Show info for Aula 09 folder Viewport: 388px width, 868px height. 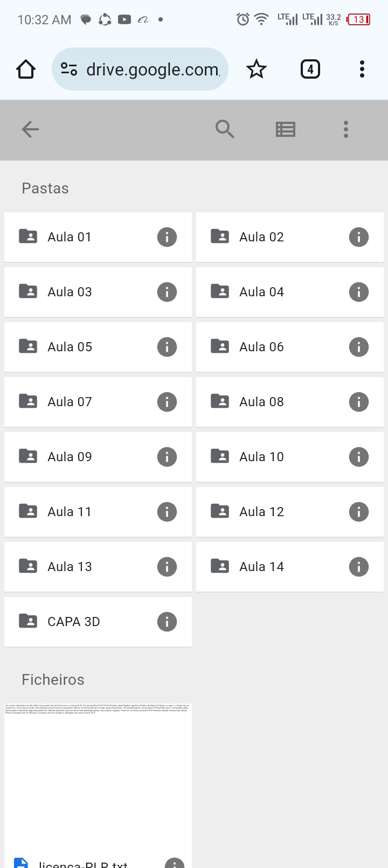point(167,457)
